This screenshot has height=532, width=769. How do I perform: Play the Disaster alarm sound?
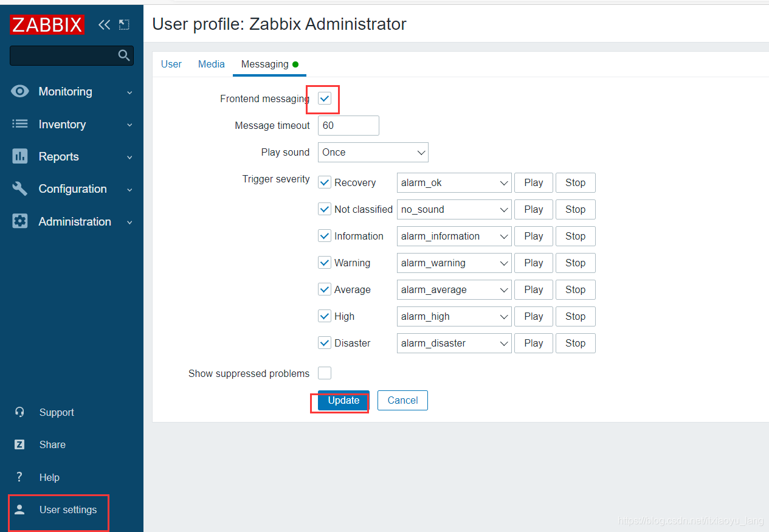pyautogui.click(x=534, y=343)
